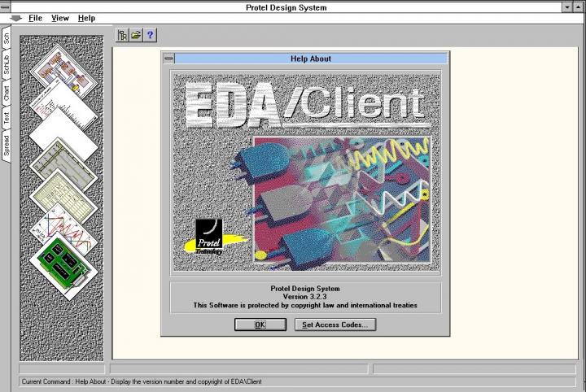Open the Spread side tab
The width and height of the screenshot is (586, 392).
click(7, 146)
